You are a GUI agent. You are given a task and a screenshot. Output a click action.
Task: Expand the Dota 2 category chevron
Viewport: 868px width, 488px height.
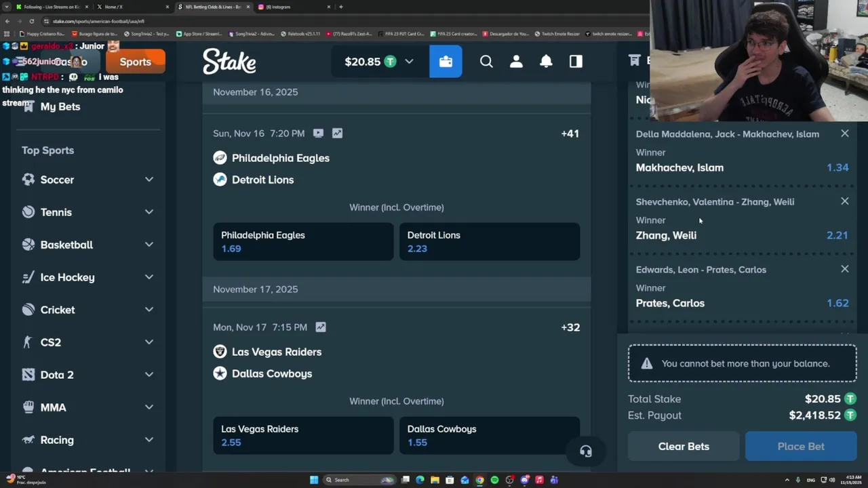[149, 375]
